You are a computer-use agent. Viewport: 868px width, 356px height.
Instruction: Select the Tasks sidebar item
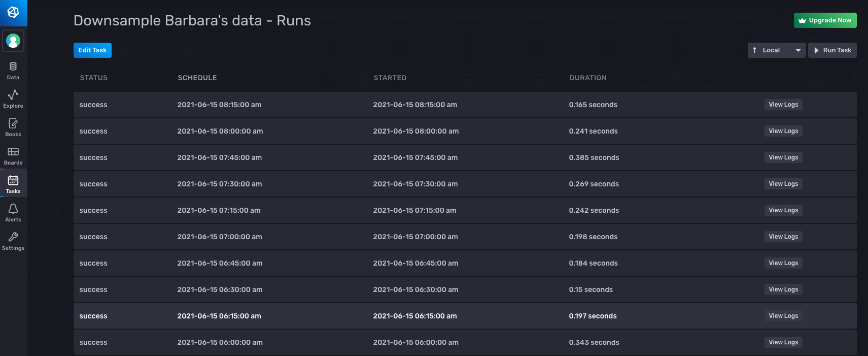tap(13, 184)
